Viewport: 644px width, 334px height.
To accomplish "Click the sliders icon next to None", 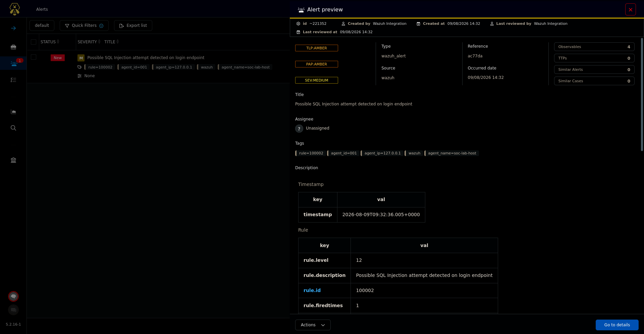I will (79, 76).
